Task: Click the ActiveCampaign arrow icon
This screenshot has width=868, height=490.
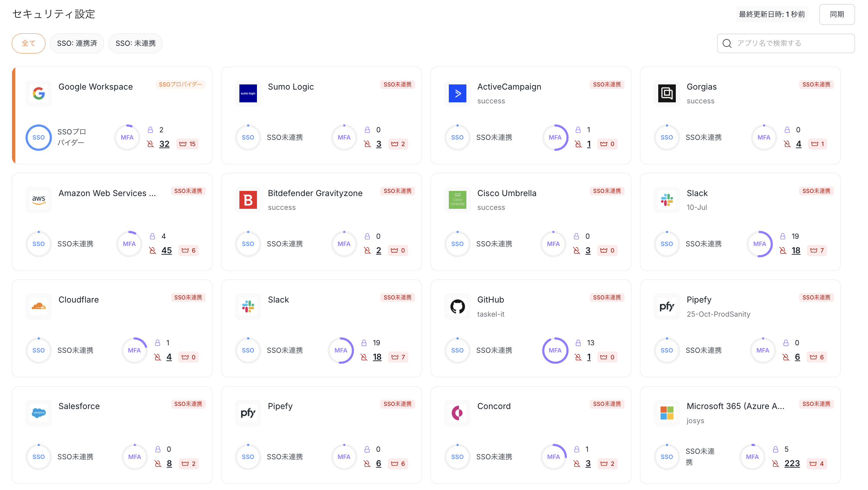Action: [x=457, y=93]
